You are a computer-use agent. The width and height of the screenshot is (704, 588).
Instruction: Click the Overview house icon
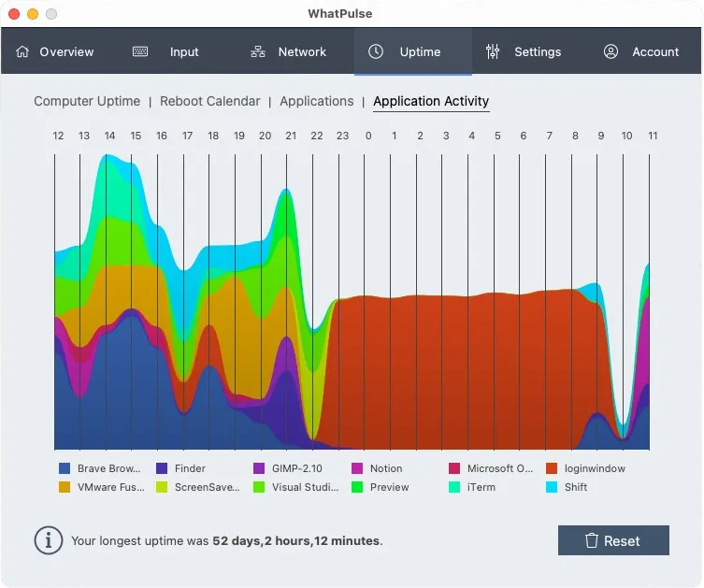[x=23, y=51]
